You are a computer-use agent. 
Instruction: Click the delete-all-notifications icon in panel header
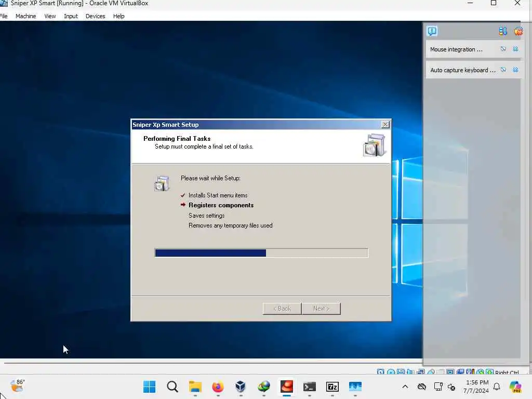pos(518,31)
